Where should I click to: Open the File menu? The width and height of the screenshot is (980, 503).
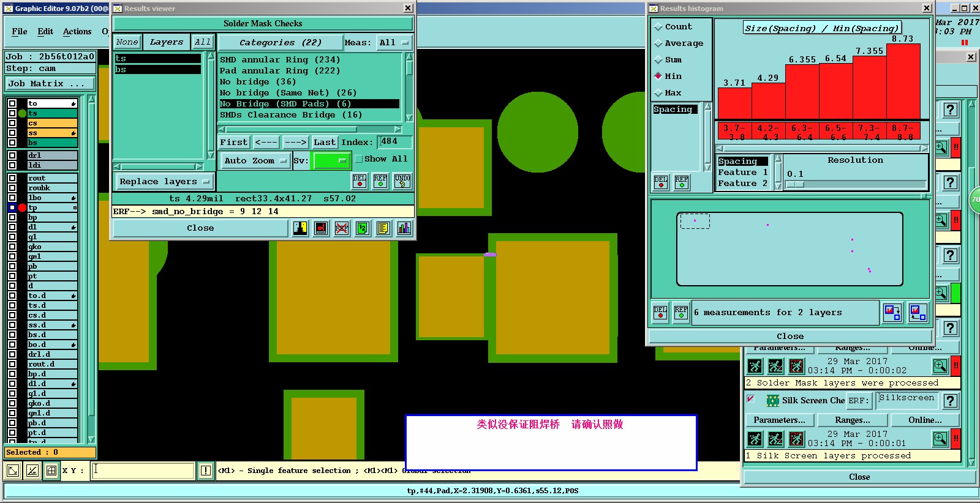tap(20, 31)
